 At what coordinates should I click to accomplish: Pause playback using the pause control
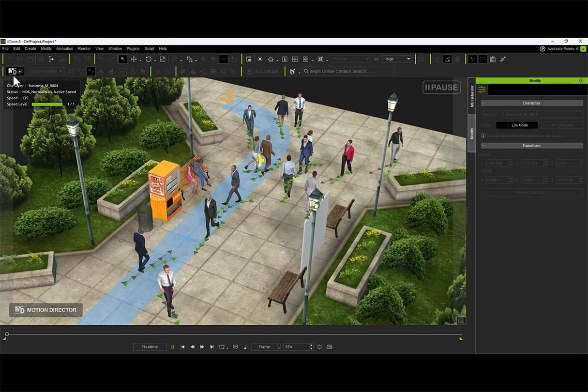(173, 347)
